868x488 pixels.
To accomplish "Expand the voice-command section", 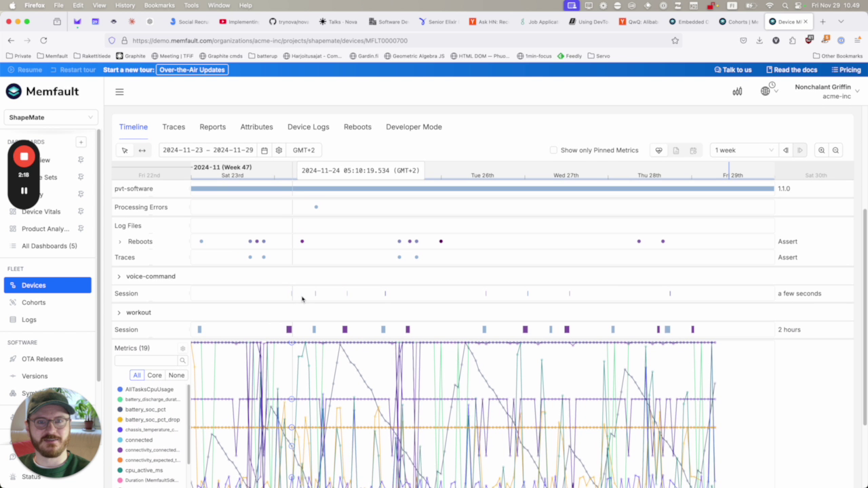I will click(x=119, y=277).
